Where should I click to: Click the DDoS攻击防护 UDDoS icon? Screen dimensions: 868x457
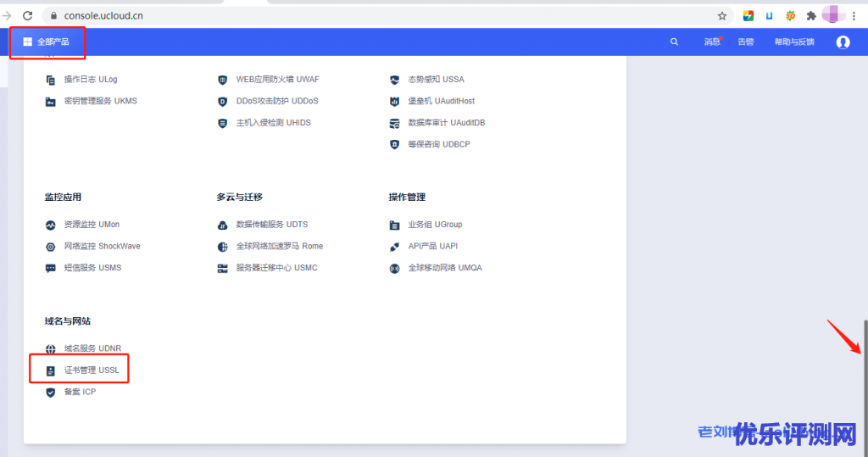pos(223,102)
